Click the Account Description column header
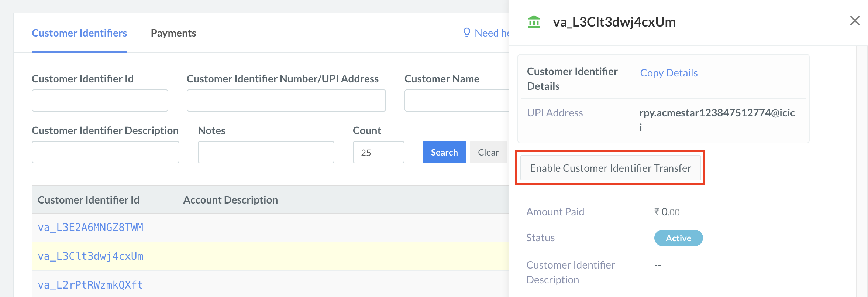 (231, 200)
